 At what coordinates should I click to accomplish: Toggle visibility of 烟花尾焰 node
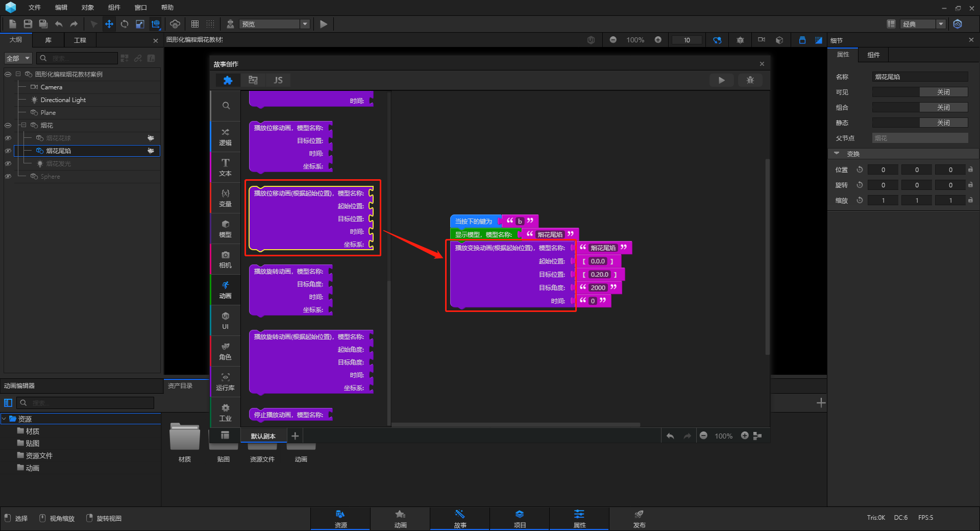tap(8, 151)
